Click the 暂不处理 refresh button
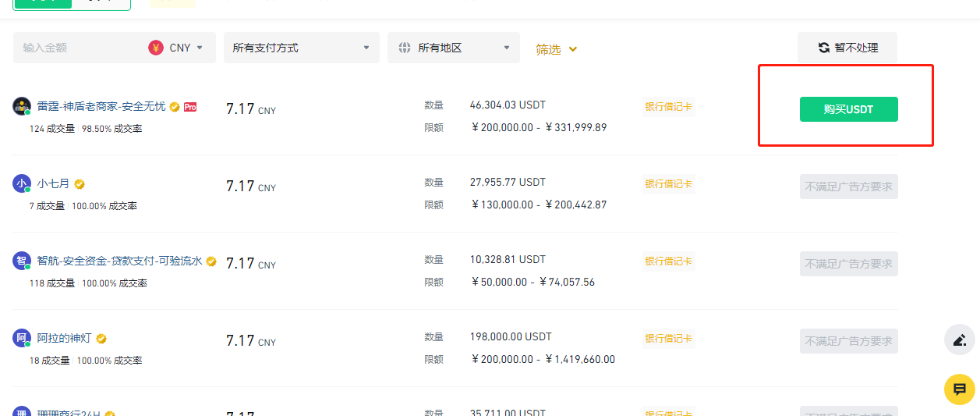Image resolution: width=980 pixels, height=416 pixels. click(847, 48)
